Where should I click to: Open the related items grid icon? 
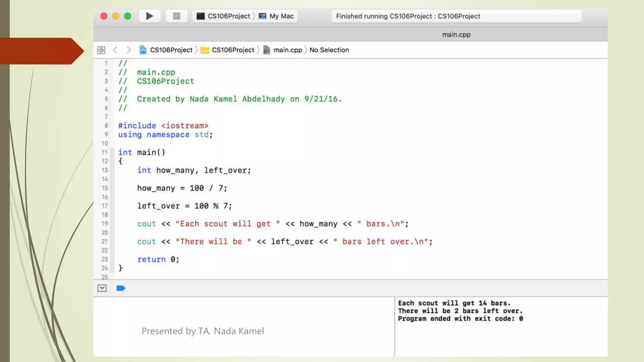tap(101, 50)
